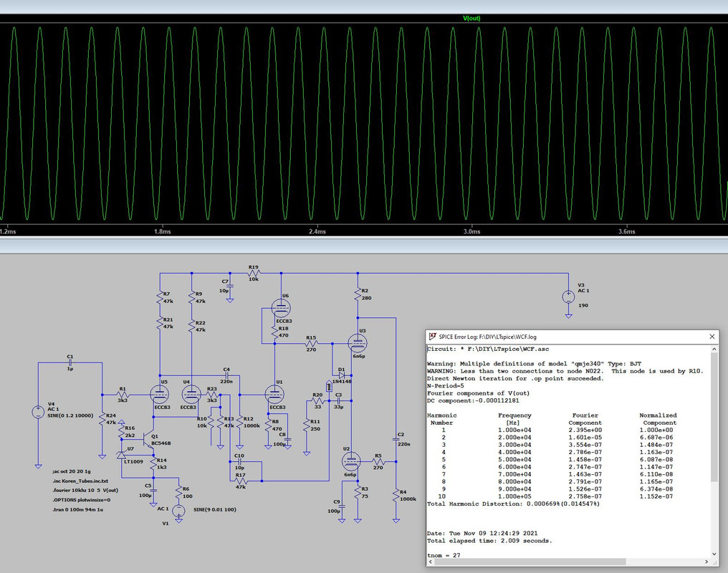This screenshot has height=573, width=728.
Task: Click the R19 10k resistor symbol
Action: pos(254,274)
